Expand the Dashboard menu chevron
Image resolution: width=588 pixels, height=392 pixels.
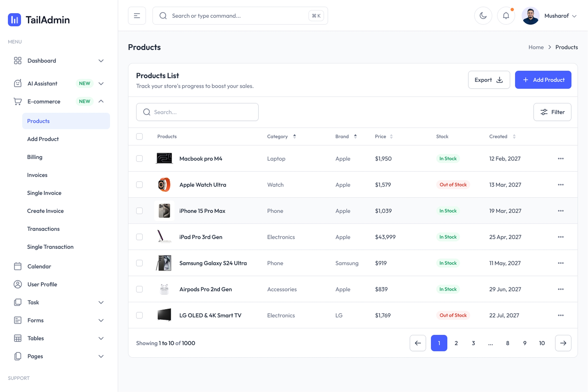pyautogui.click(x=101, y=61)
